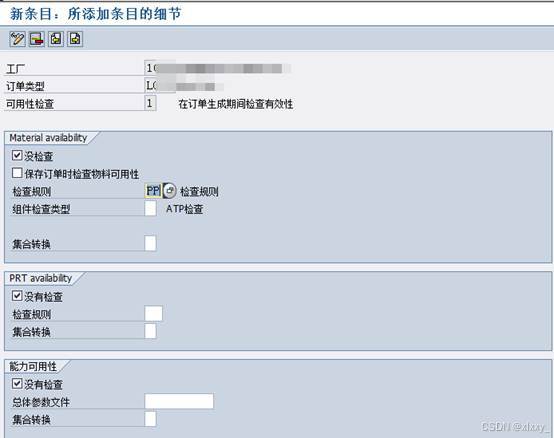The width and height of the screenshot is (554, 438).
Task: Select the ATP检查 description text
Action: click(x=184, y=209)
